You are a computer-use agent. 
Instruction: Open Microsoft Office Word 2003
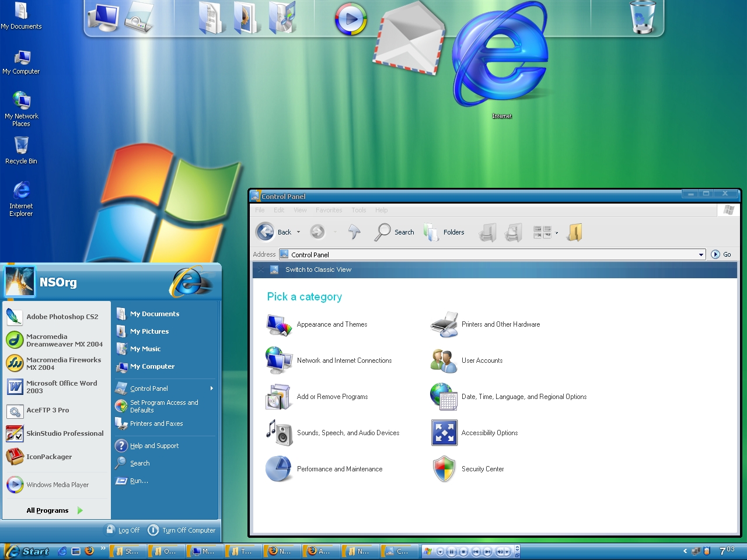[57, 387]
